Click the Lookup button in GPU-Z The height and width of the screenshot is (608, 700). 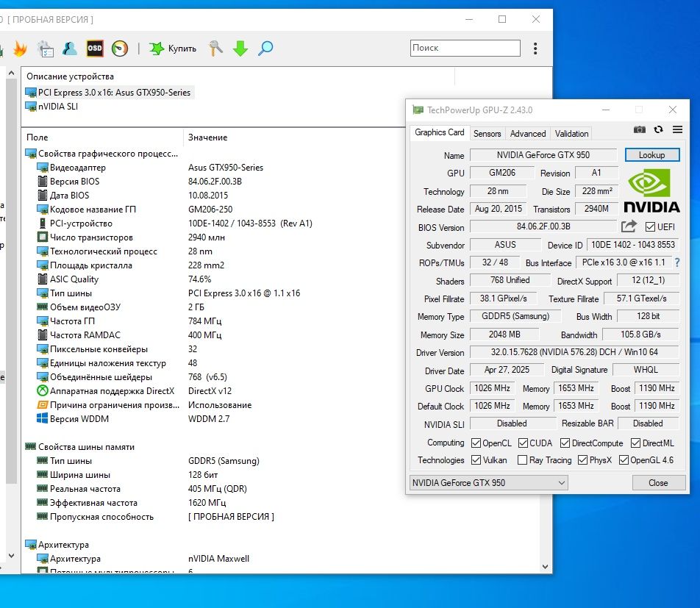point(651,155)
